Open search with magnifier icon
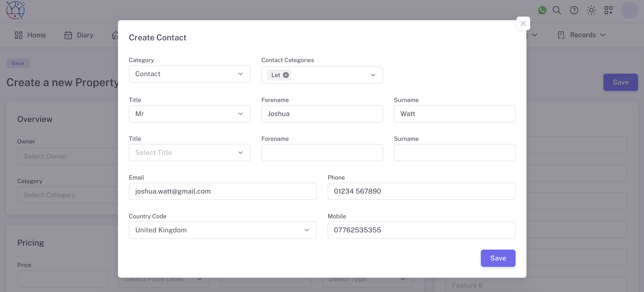 (557, 10)
